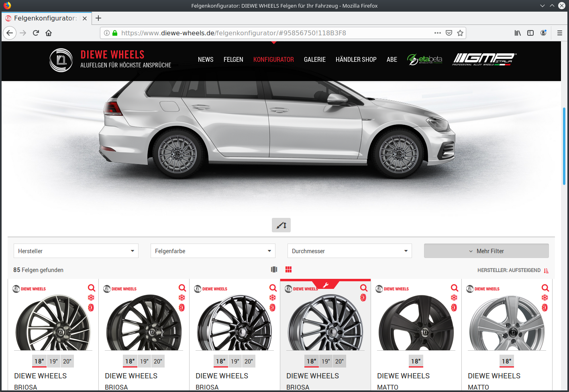This screenshot has height=392, width=569.
Task: Open page actions three-dot menu
Action: [x=438, y=33]
